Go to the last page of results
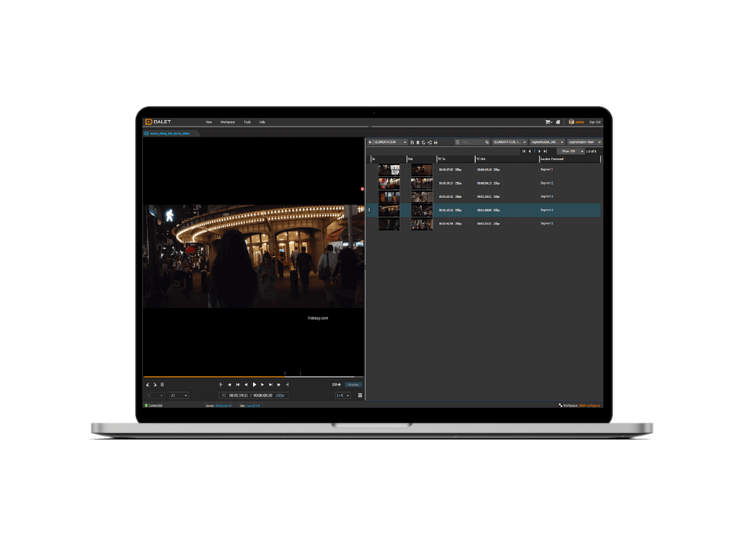Viewport: 746px width, 560px height. pos(545,151)
